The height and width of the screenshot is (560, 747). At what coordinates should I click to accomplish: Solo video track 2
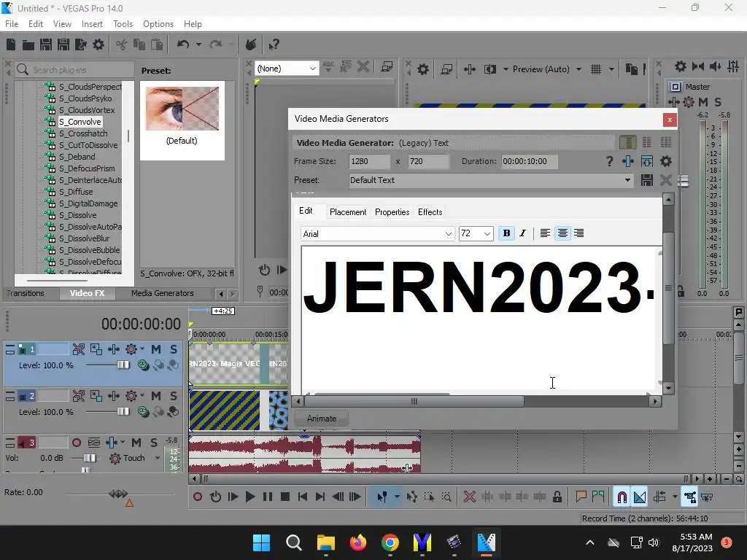(x=174, y=396)
